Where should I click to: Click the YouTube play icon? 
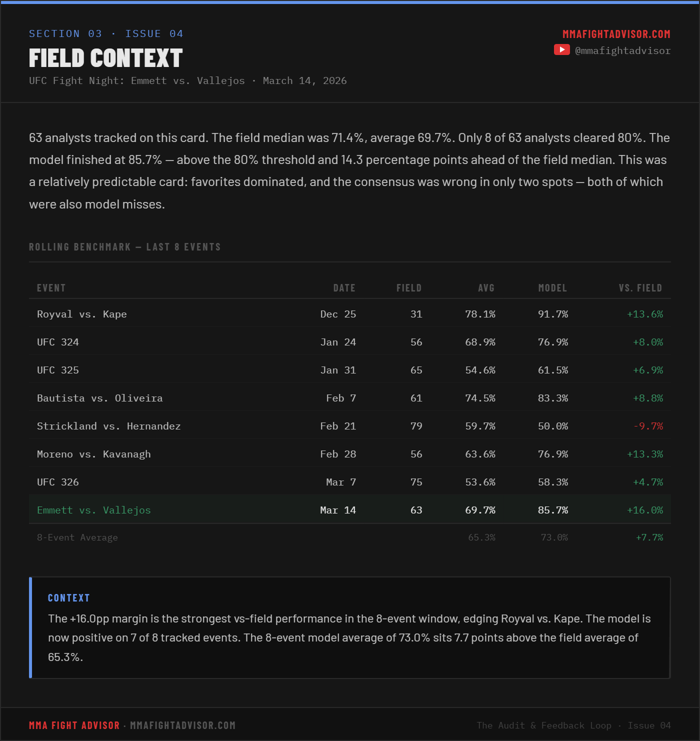(561, 49)
